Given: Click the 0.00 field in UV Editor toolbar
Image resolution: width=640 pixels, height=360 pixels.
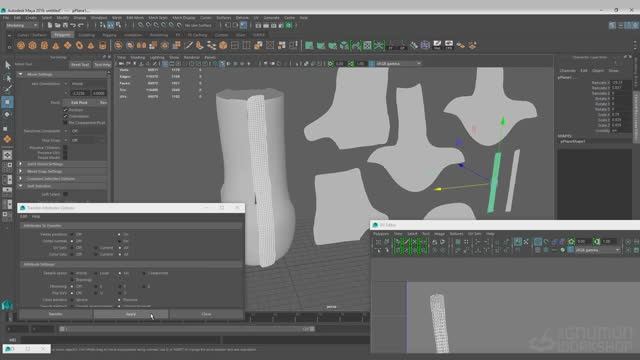Looking at the screenshot, I should [x=584, y=242].
